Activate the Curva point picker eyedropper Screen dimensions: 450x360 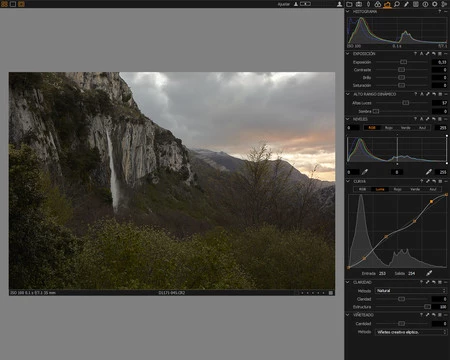pyautogui.click(x=429, y=273)
